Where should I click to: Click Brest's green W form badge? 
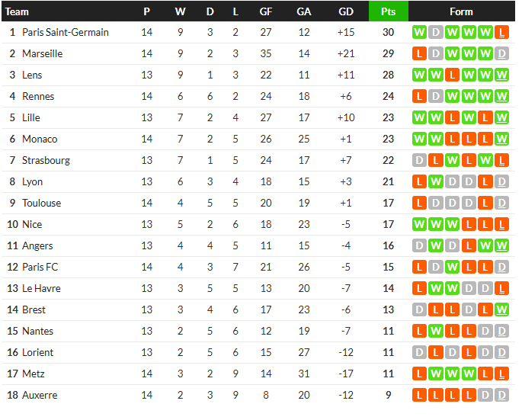click(x=501, y=310)
